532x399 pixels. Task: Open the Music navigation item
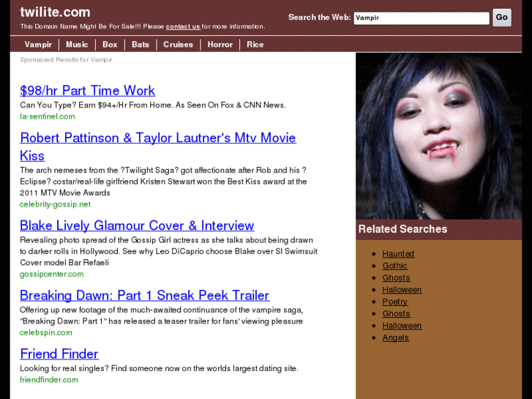77,45
